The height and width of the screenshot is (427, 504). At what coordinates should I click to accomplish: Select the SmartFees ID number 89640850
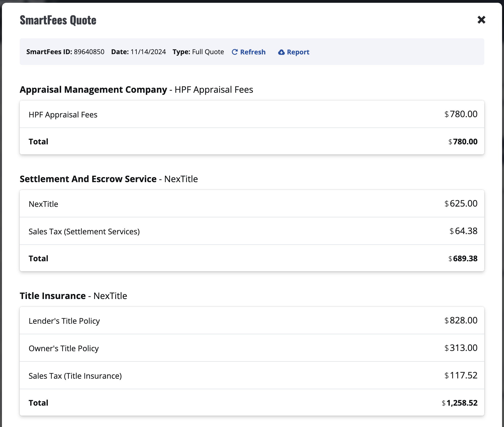[x=89, y=52]
